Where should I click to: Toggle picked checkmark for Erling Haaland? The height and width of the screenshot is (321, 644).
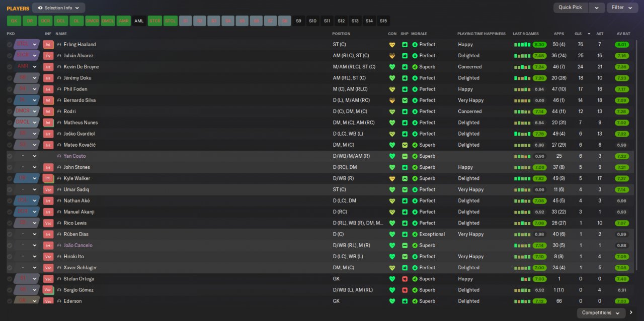click(10, 45)
